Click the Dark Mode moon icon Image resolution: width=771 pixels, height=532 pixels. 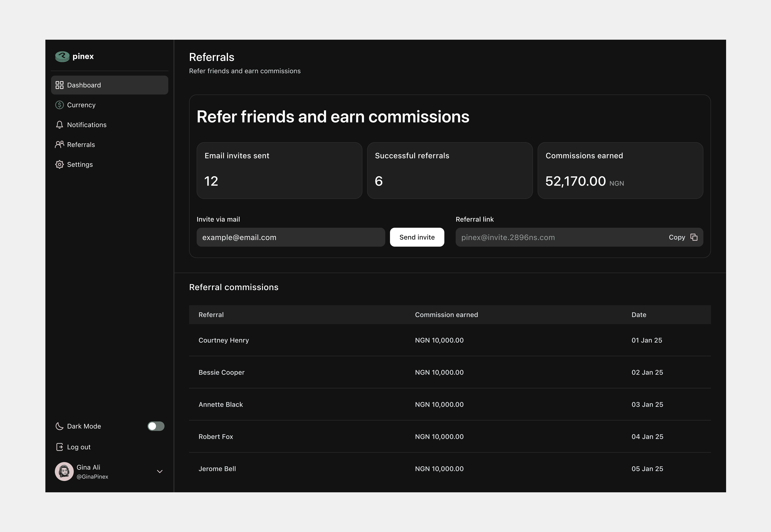click(60, 426)
